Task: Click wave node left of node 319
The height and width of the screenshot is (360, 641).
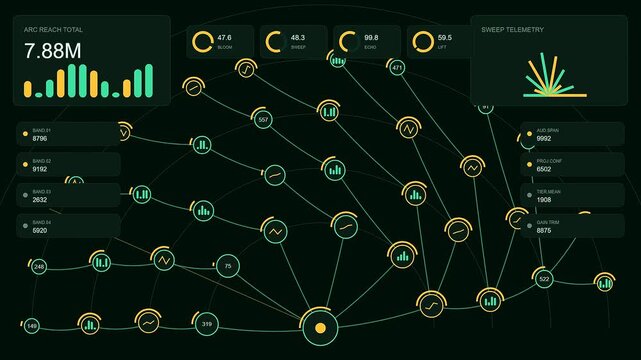Action: point(148,322)
